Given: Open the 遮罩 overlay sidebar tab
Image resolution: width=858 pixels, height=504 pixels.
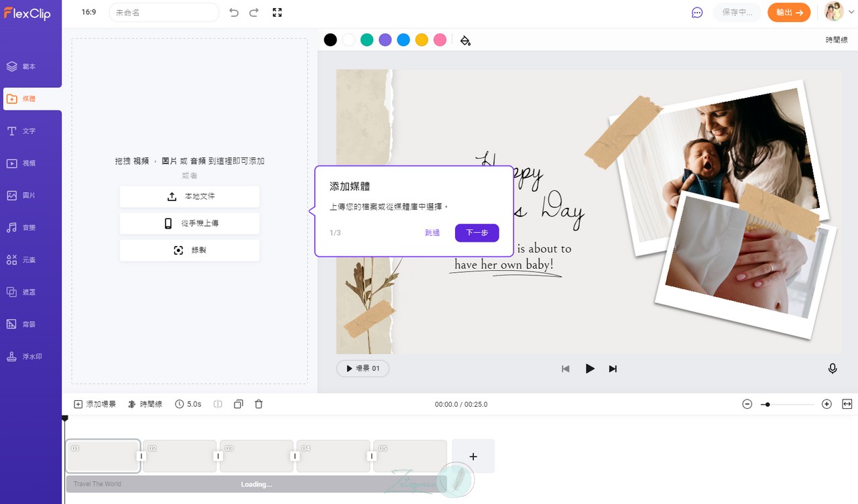Looking at the screenshot, I should click(31, 292).
